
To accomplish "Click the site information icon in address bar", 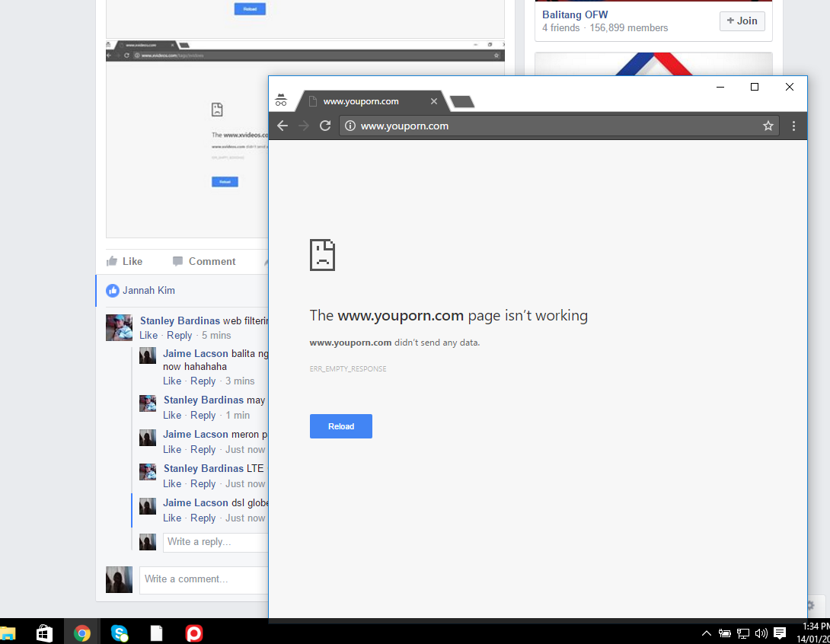I will [x=350, y=126].
